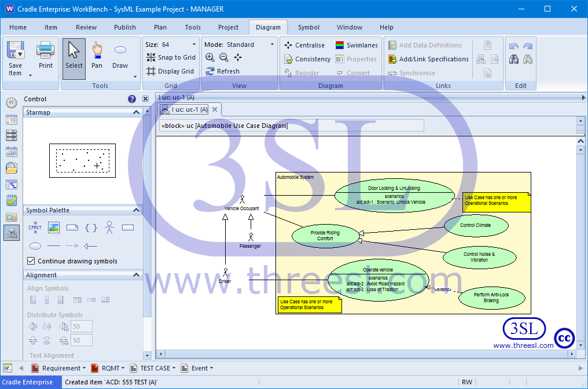The image size is (588, 389).
Task: Pick the dashed arrow connector in the palette
Action: pos(72,246)
